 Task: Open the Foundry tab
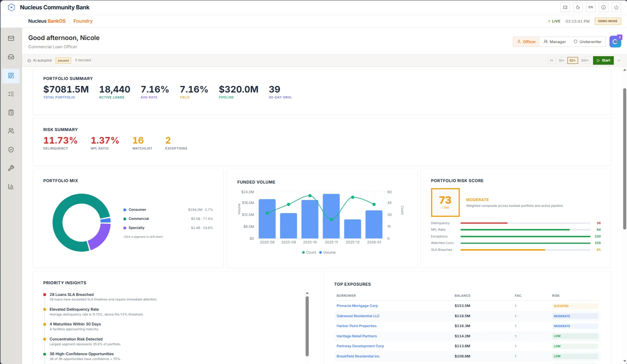(83, 21)
